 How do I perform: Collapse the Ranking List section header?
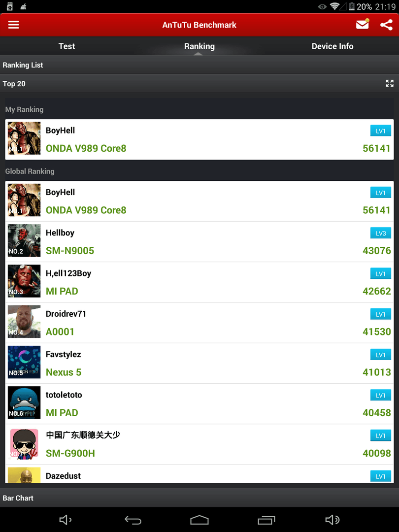click(x=199, y=65)
